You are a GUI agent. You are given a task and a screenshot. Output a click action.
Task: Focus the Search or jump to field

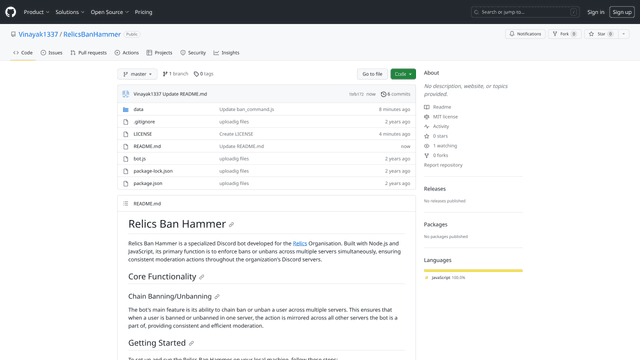pos(525,12)
